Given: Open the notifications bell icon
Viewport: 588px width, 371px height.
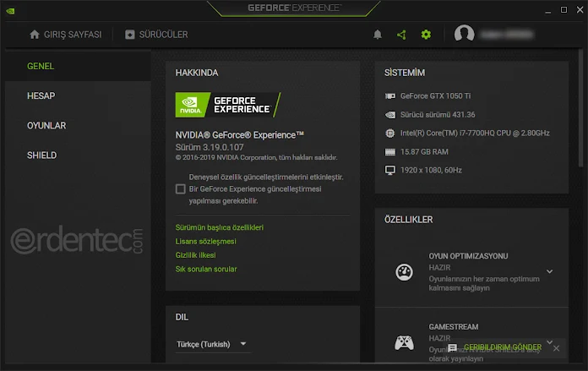Looking at the screenshot, I should [378, 35].
